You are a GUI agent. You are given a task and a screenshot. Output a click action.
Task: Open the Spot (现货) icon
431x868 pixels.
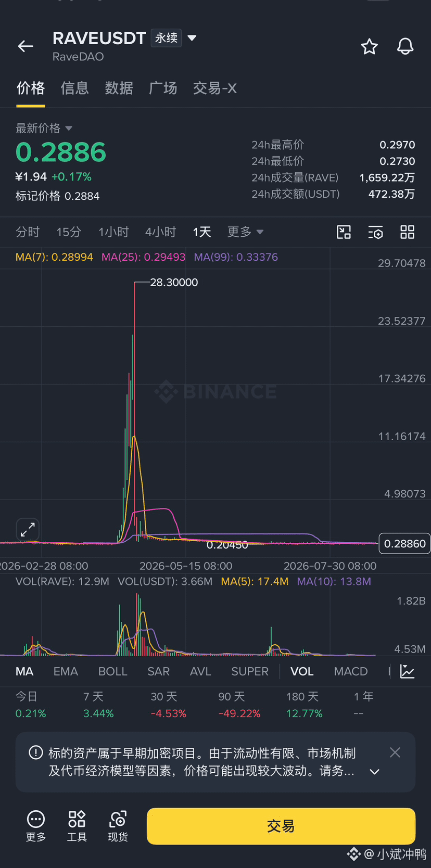[x=118, y=826]
